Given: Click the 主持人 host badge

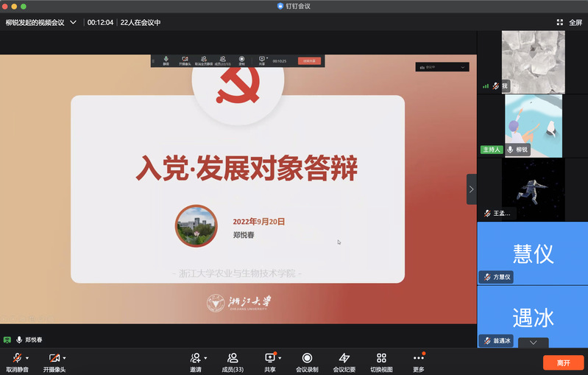Looking at the screenshot, I should [x=492, y=150].
